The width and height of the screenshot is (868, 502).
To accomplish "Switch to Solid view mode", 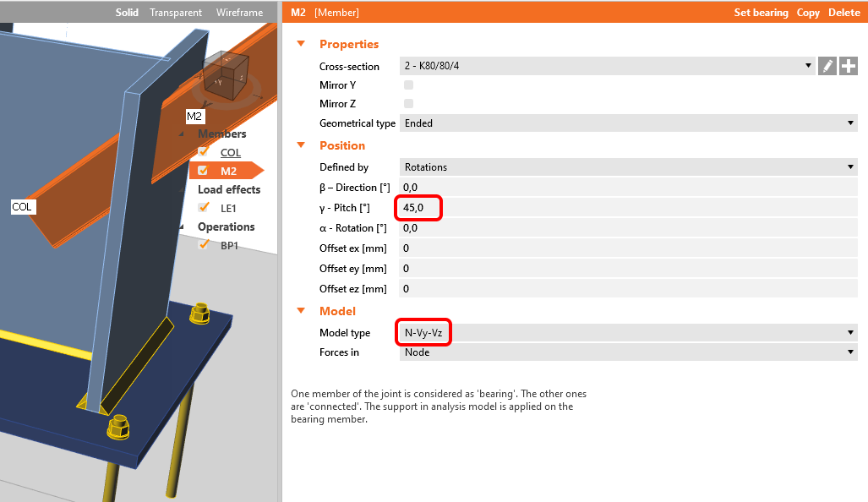I will 127,12.
